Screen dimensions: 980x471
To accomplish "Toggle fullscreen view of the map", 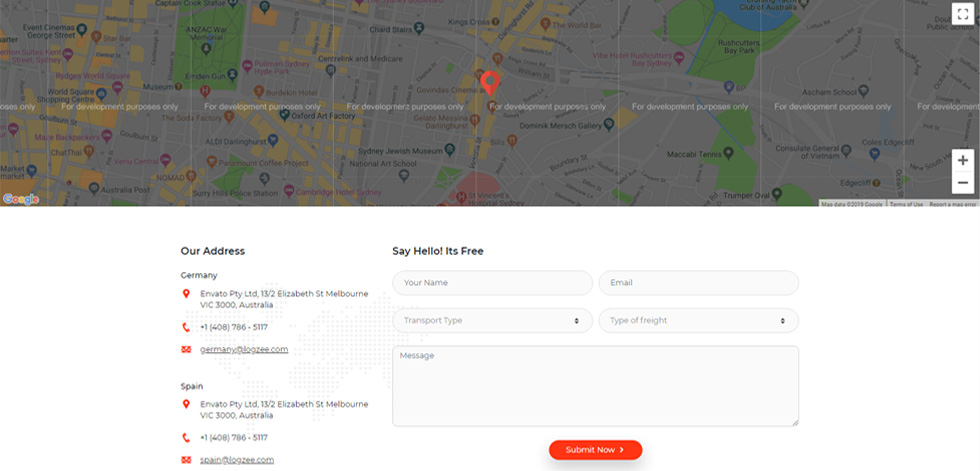I will coord(962,14).
